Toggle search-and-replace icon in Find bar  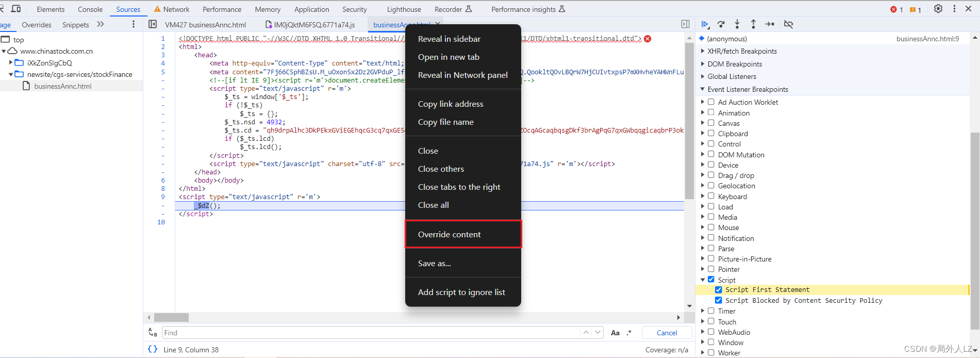tap(153, 333)
